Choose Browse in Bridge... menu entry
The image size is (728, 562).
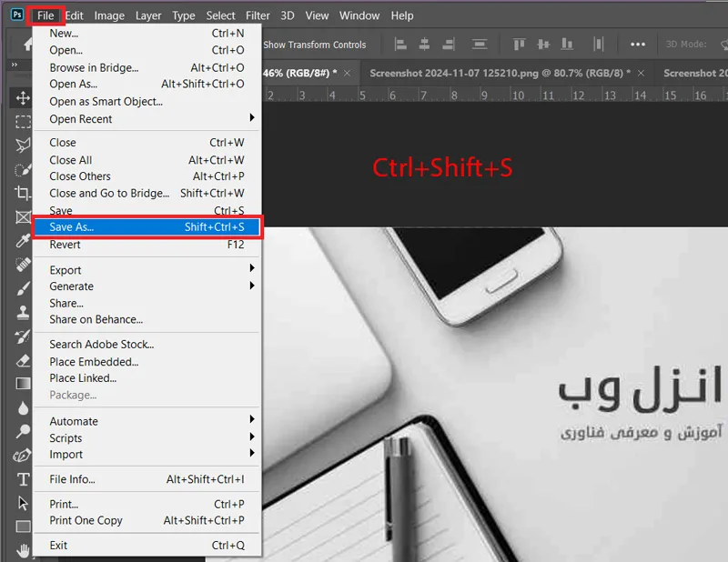tap(147, 68)
